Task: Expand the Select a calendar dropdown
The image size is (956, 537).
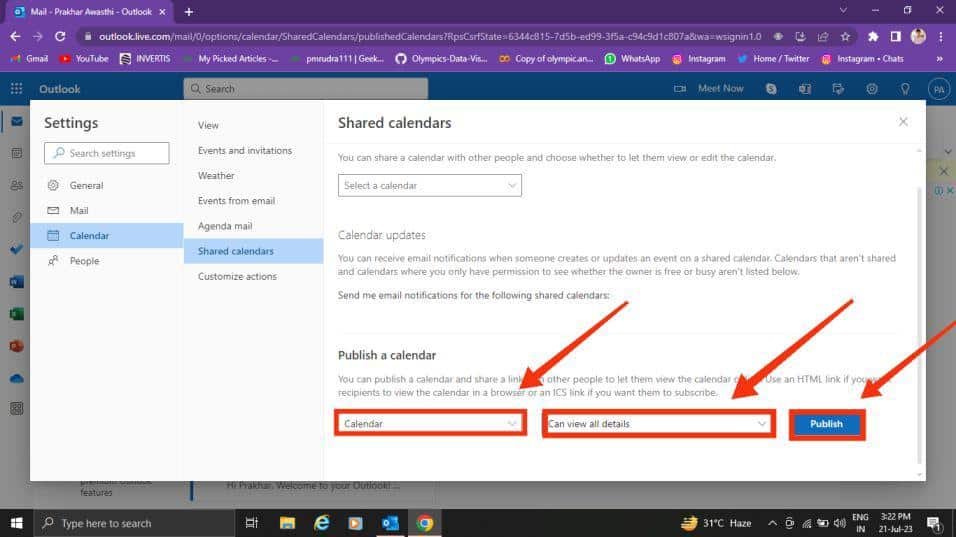Action: click(430, 185)
